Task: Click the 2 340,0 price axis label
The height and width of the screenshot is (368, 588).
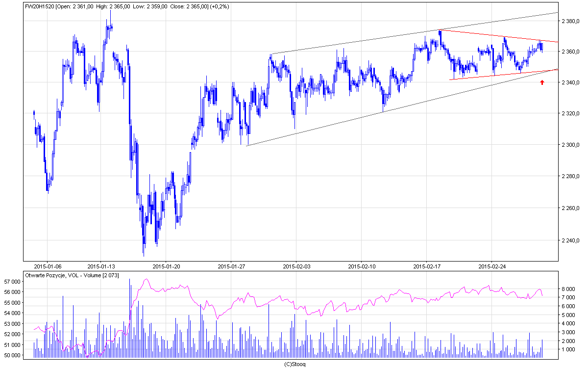Action: [x=571, y=82]
